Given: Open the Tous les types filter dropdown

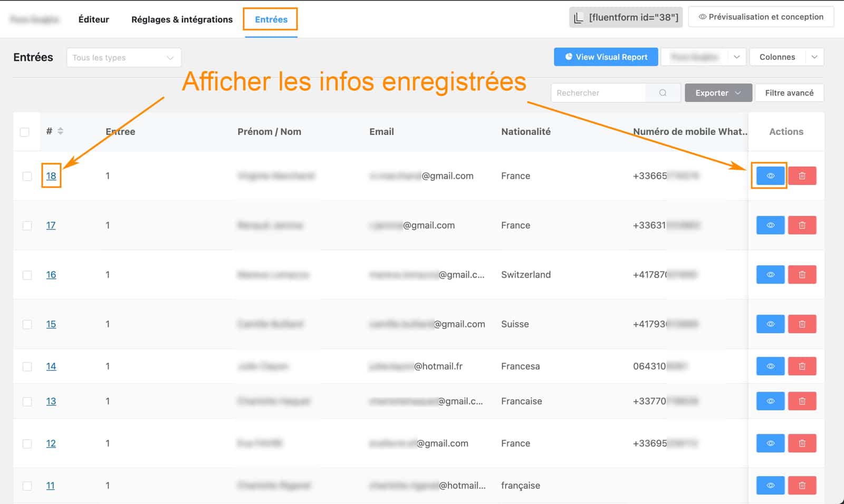Looking at the screenshot, I should 123,57.
